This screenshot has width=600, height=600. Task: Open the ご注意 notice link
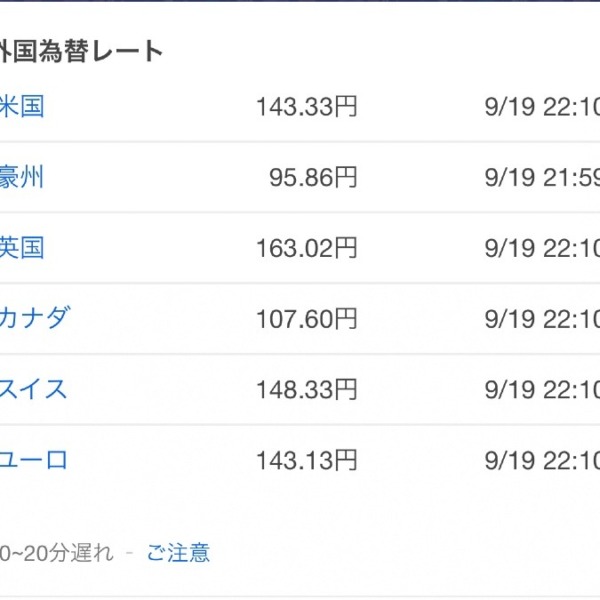pos(179,553)
